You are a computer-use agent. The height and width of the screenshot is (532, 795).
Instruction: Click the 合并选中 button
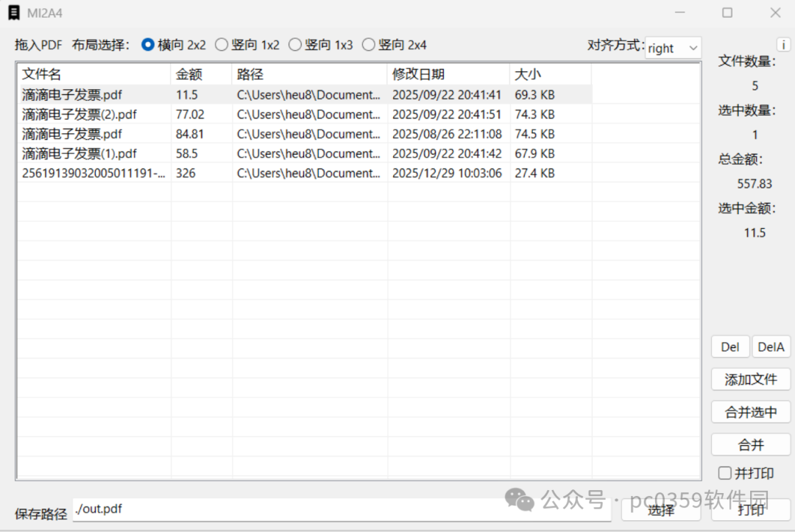[751, 412]
